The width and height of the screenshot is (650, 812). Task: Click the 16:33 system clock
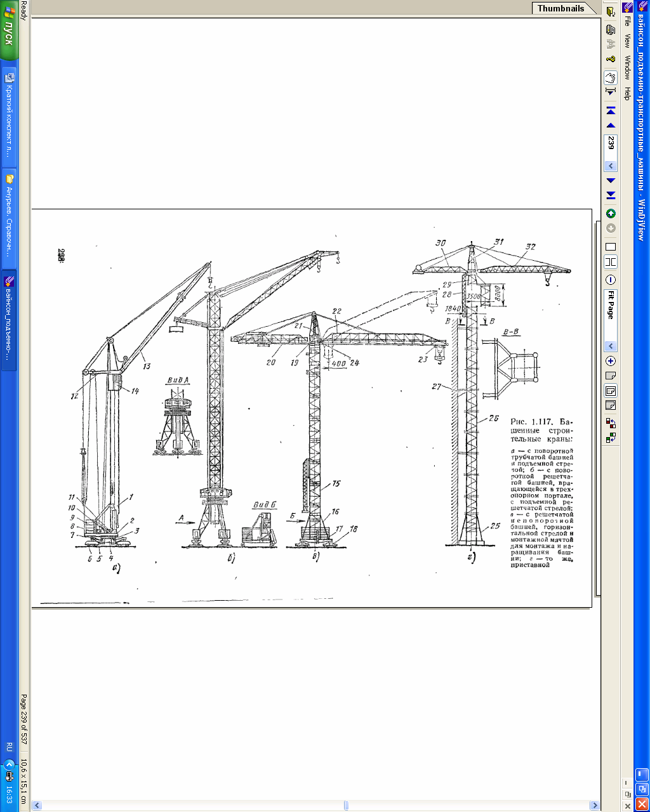(9, 795)
